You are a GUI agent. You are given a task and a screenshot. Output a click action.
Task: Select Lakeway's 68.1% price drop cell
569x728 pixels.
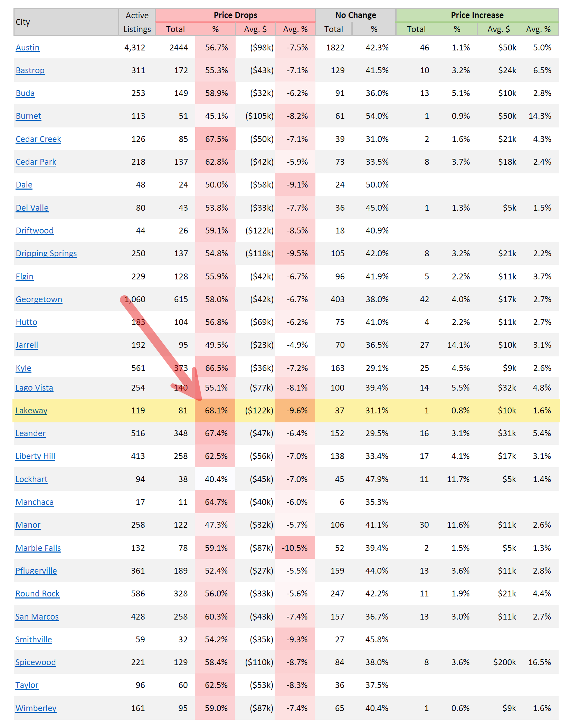[215, 411]
